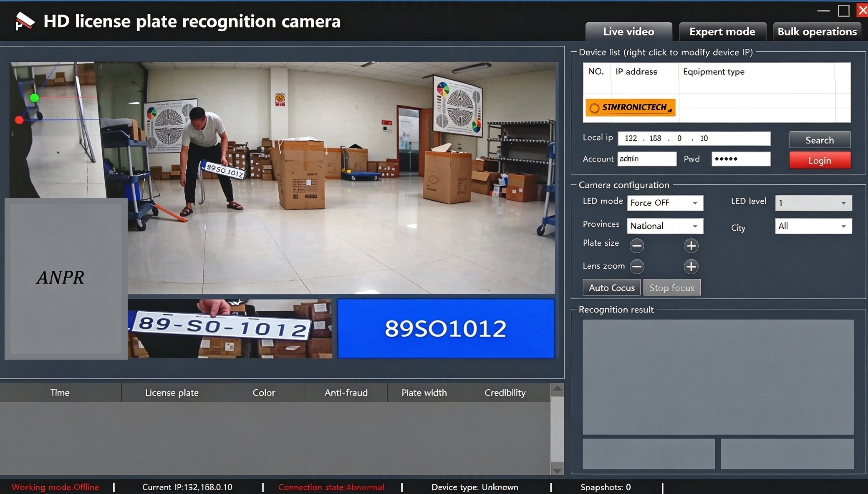The image size is (868, 494).
Task: Zoom lens out with the minus icon
Action: click(637, 266)
